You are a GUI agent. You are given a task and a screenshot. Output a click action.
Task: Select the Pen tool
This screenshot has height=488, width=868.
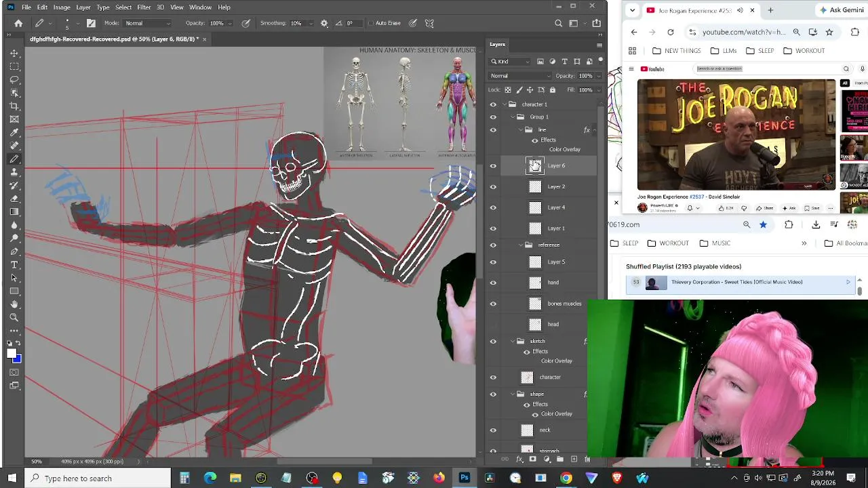tap(14, 251)
